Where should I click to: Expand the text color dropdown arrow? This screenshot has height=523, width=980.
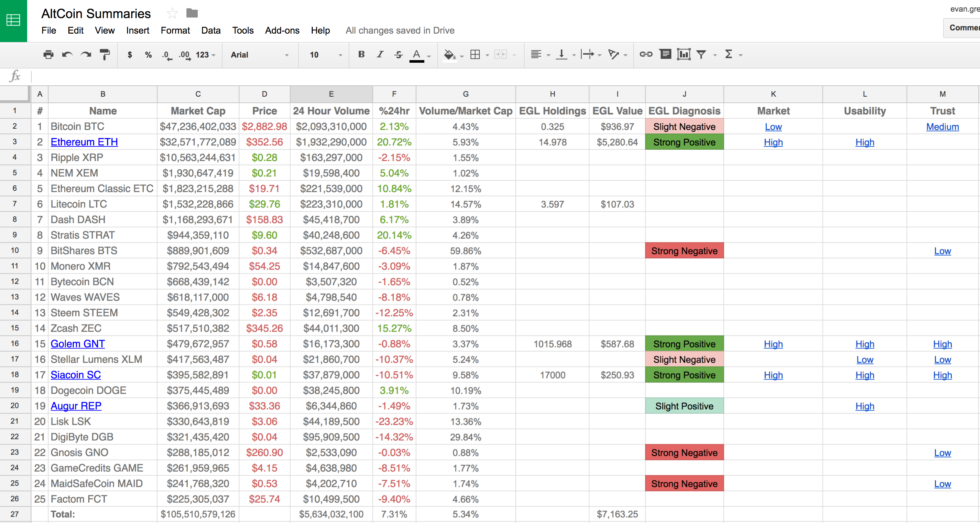tap(429, 56)
